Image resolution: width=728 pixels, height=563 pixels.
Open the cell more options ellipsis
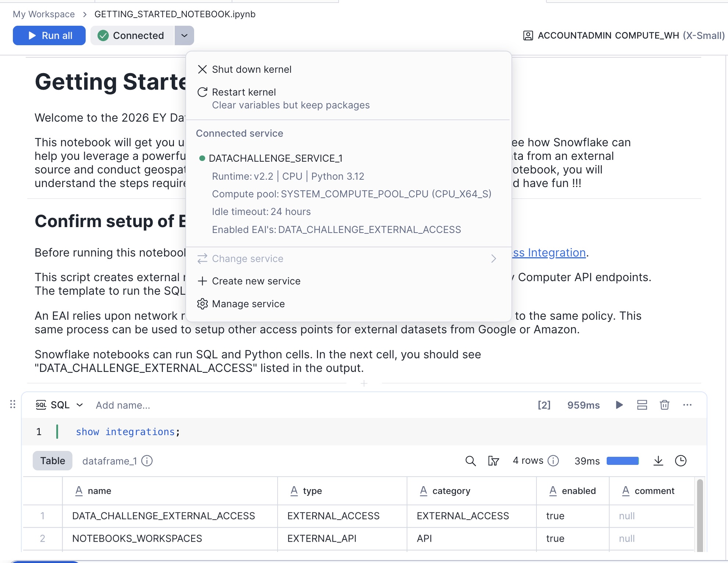pos(687,405)
